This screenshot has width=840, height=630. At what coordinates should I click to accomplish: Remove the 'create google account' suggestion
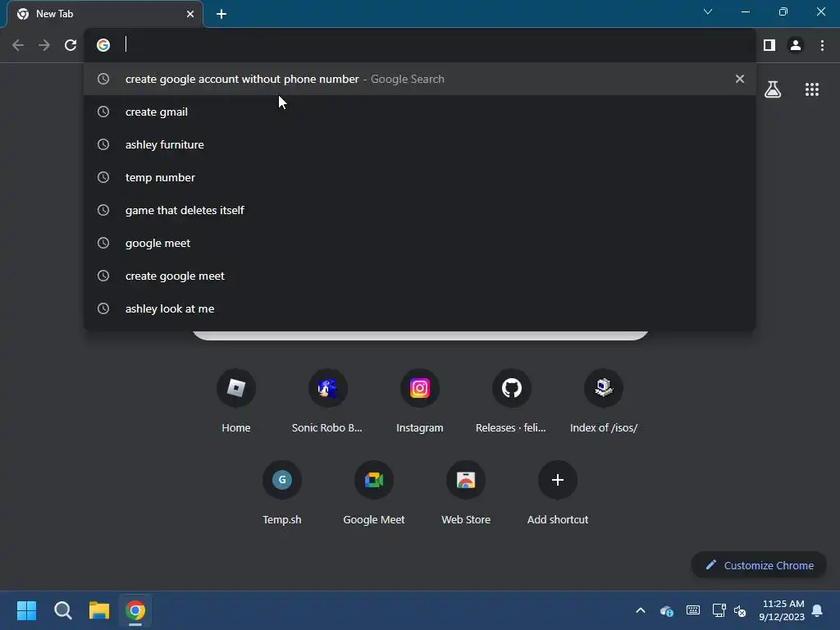click(x=740, y=79)
